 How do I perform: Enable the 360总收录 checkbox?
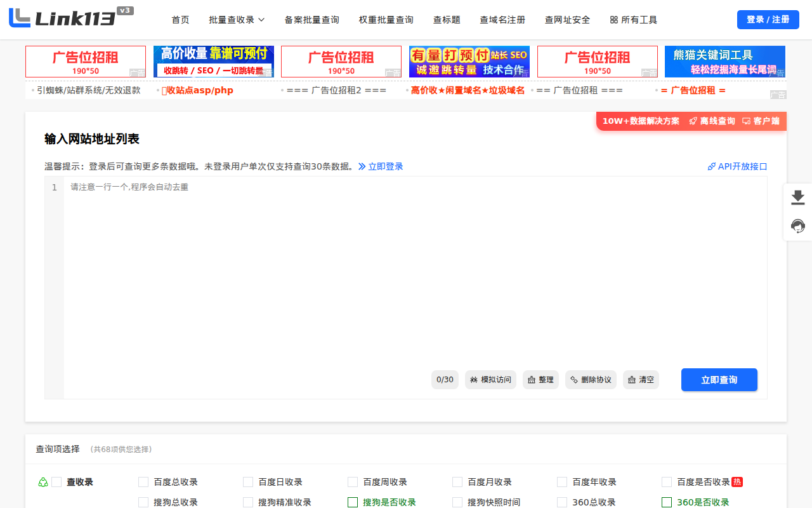[x=561, y=502]
